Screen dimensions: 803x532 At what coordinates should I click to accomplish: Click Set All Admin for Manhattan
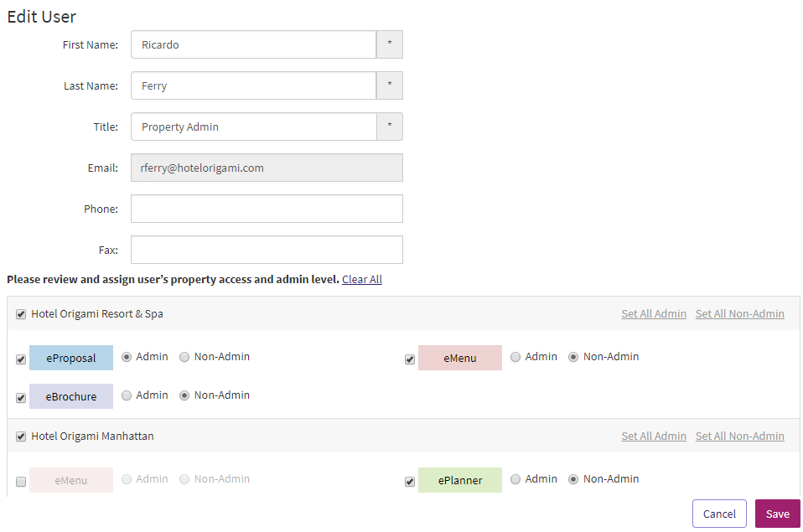654,436
